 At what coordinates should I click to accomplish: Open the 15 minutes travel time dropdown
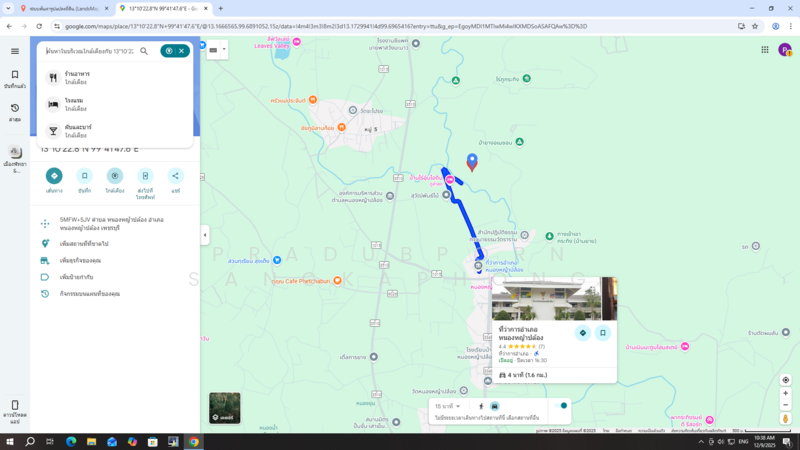coord(447,406)
